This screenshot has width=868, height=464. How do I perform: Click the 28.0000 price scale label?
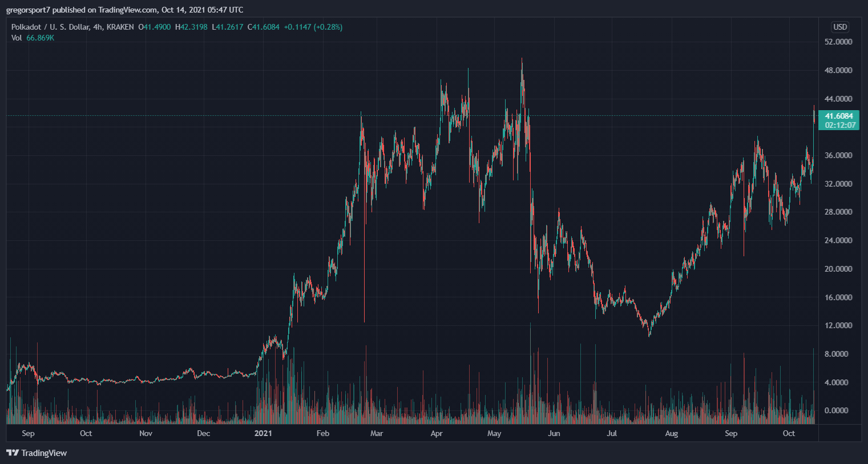pos(838,212)
